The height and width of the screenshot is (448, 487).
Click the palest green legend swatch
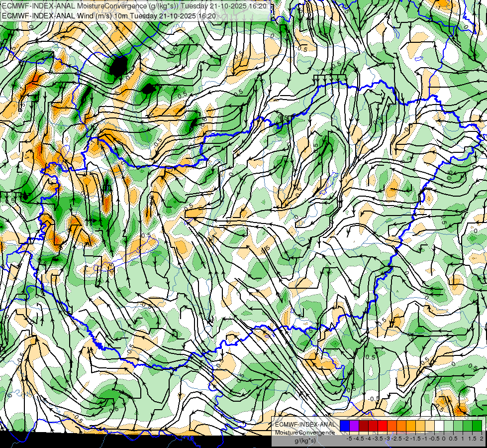click(x=449, y=426)
